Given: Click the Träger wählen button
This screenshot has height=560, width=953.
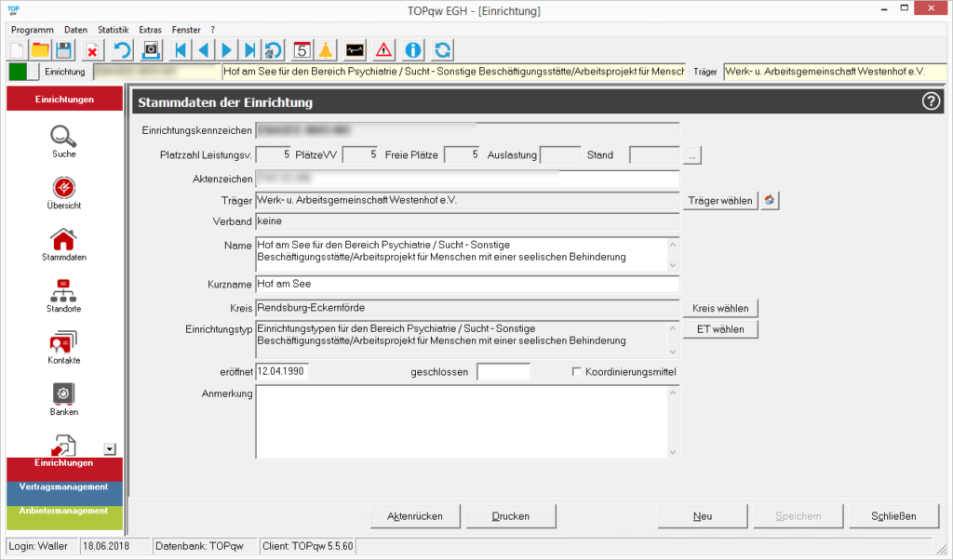Looking at the screenshot, I should tap(720, 200).
